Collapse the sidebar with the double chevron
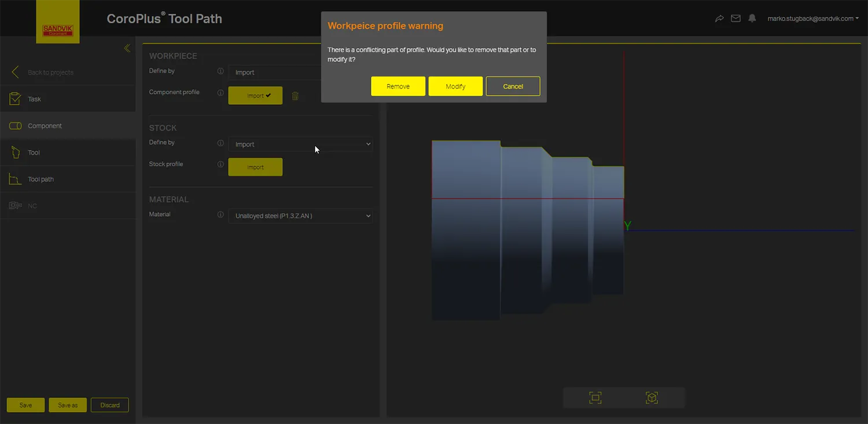The height and width of the screenshot is (424, 868). [127, 48]
